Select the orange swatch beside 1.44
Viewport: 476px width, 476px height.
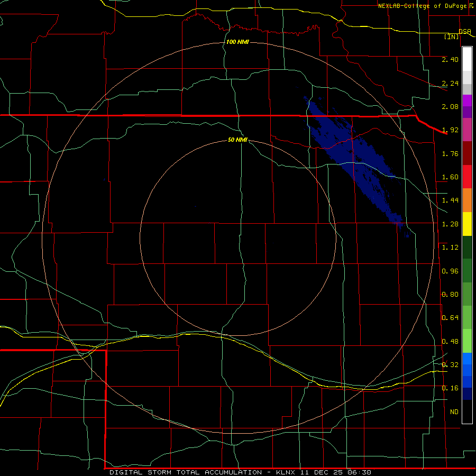[467, 200]
